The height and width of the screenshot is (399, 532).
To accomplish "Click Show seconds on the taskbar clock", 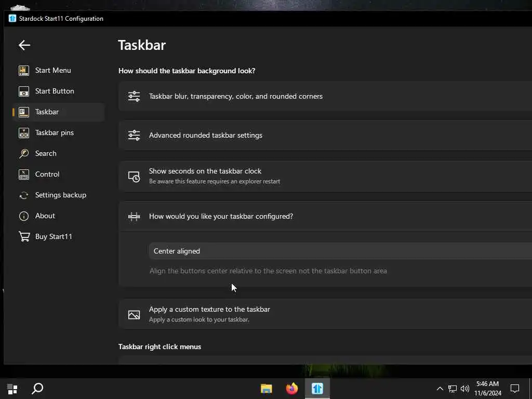I will point(325,177).
